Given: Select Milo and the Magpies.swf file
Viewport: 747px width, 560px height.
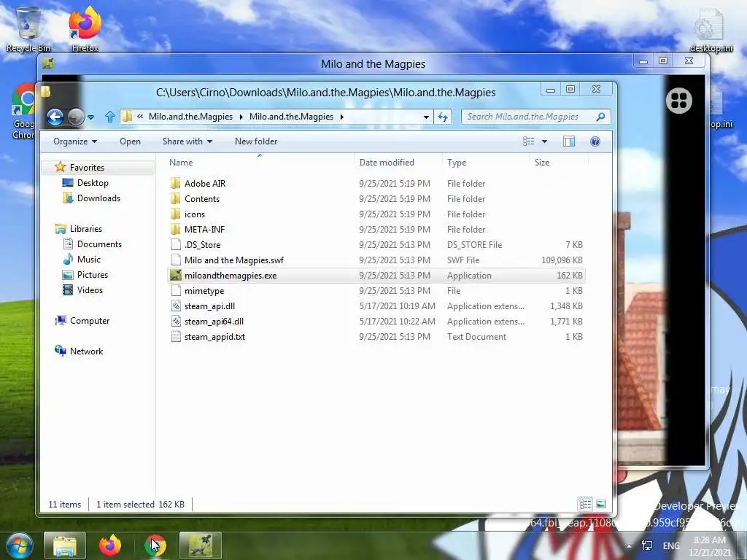Looking at the screenshot, I should [234, 260].
